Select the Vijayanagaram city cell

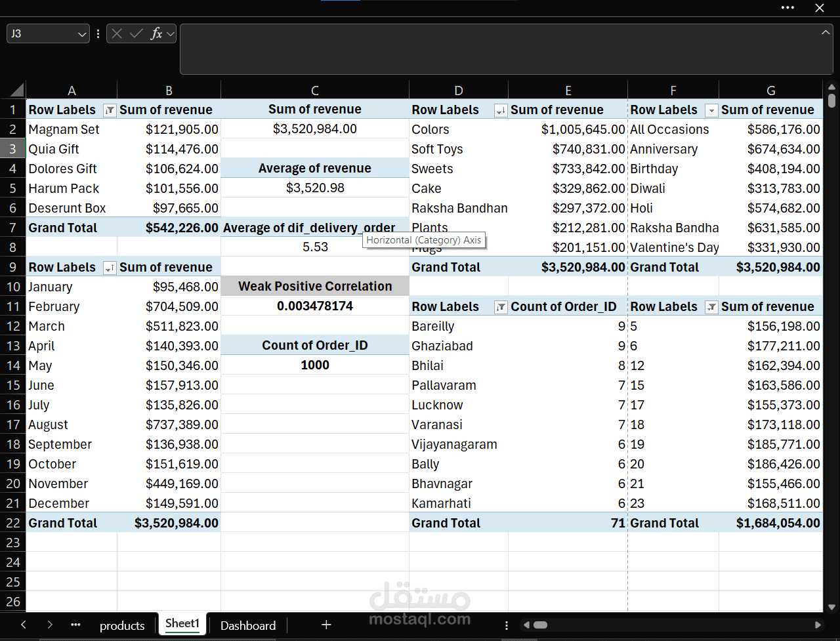click(459, 444)
